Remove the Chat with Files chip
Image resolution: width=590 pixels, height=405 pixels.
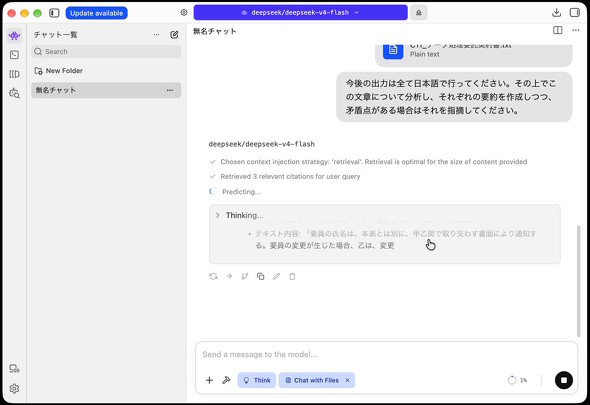pos(348,380)
